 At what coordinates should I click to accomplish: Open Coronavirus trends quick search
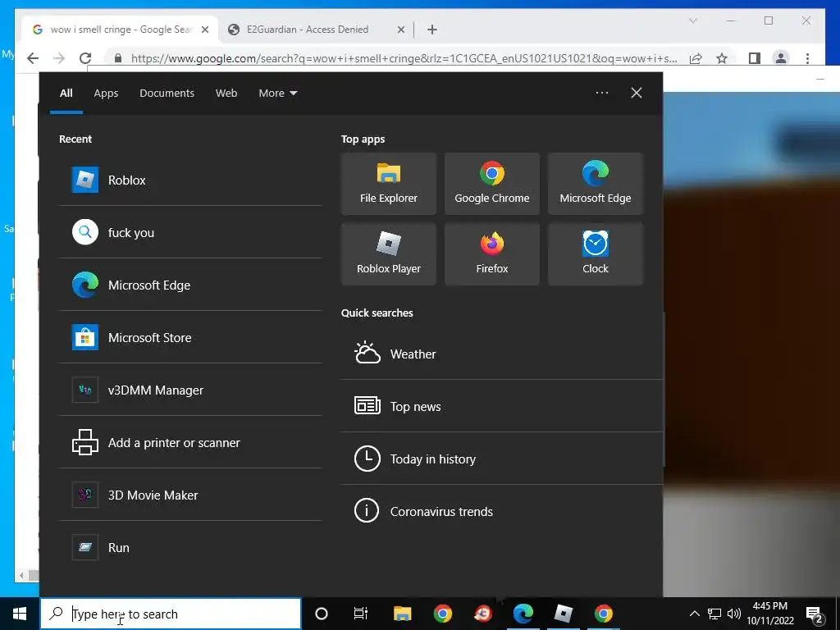click(502, 511)
